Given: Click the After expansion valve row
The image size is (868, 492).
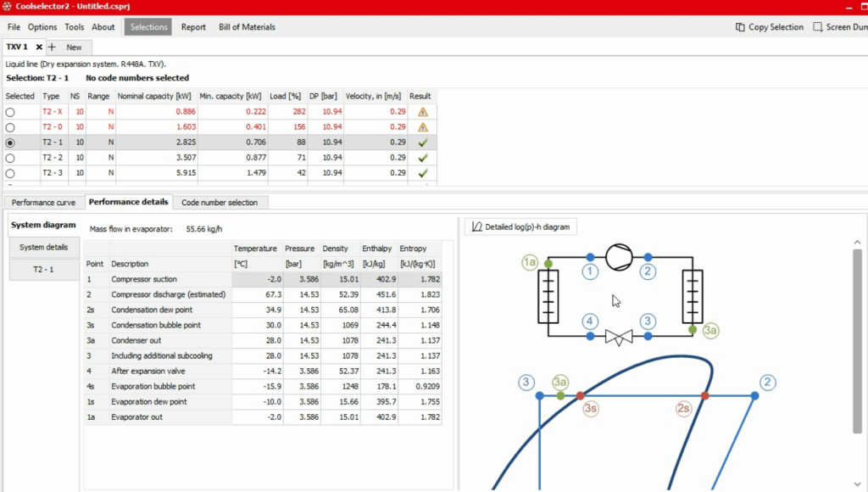Looking at the screenshot, I should pyautogui.click(x=263, y=372).
